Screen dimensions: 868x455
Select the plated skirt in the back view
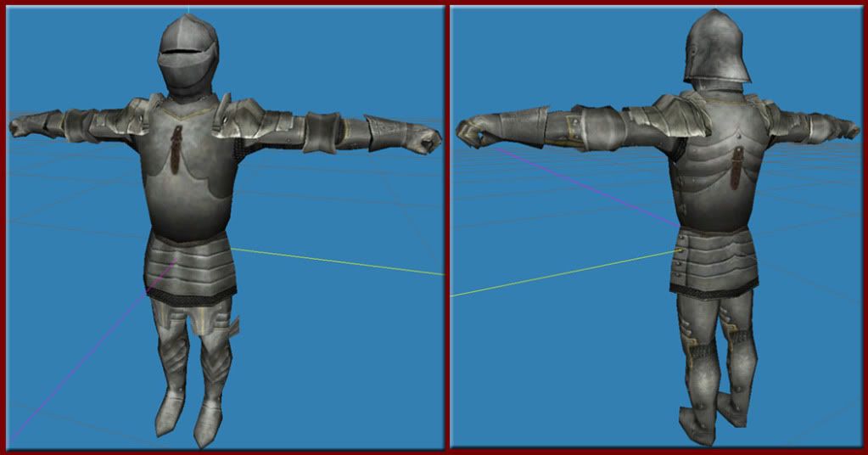(711, 261)
